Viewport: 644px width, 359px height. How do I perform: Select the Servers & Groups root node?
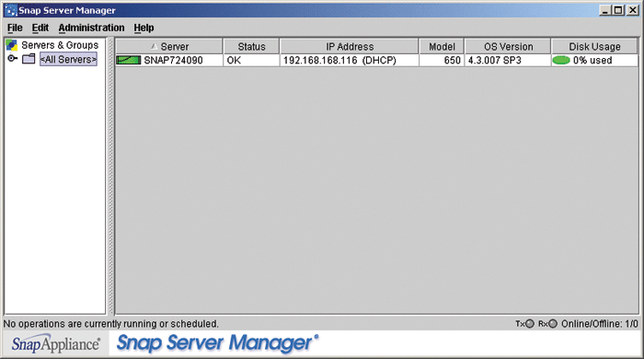tap(60, 45)
